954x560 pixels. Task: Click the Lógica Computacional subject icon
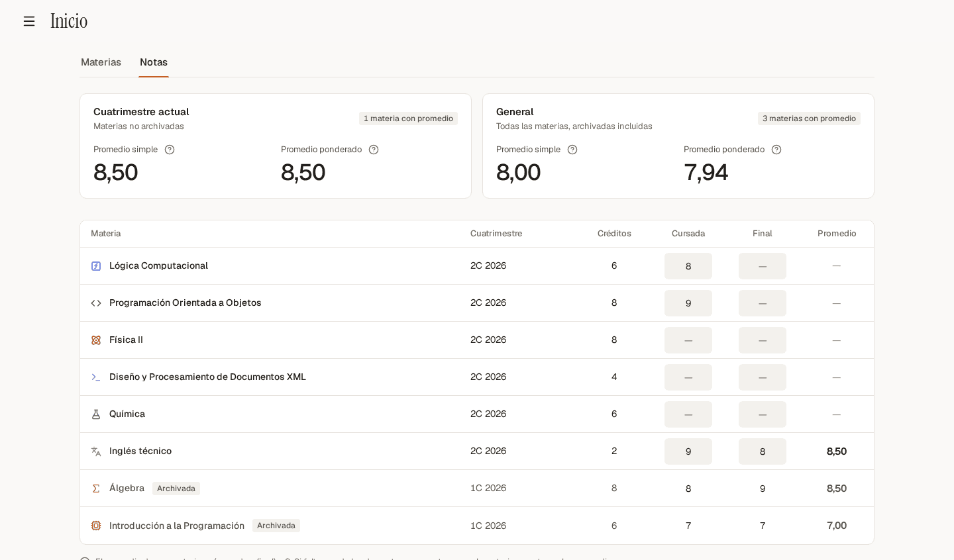click(x=96, y=266)
